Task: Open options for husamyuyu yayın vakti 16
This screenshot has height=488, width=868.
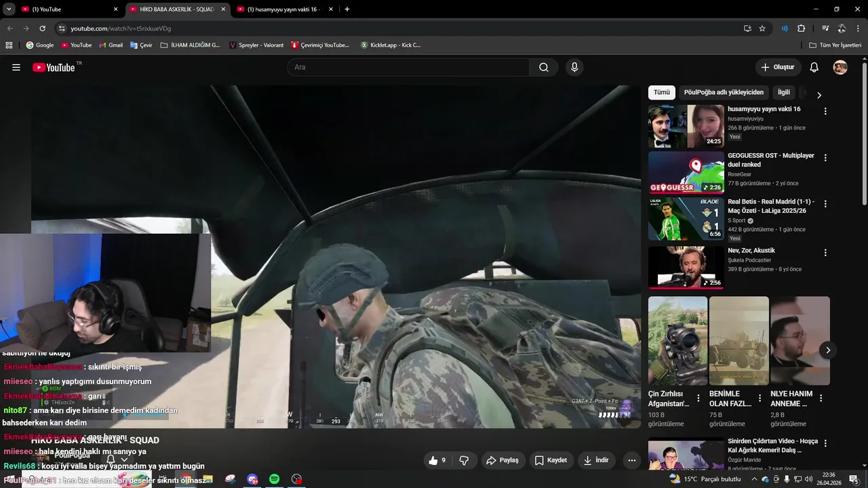Action: [x=825, y=111]
